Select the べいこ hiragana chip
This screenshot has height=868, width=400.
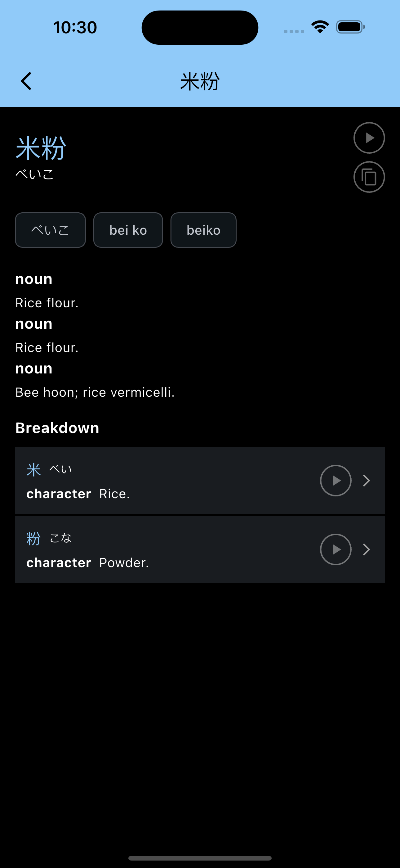click(x=51, y=230)
